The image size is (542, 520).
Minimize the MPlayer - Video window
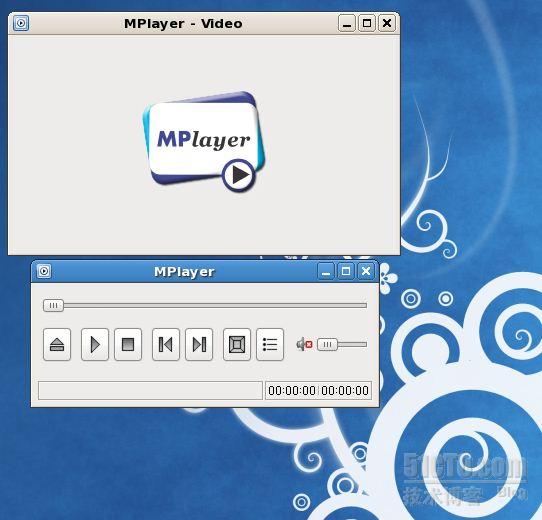[x=347, y=24]
